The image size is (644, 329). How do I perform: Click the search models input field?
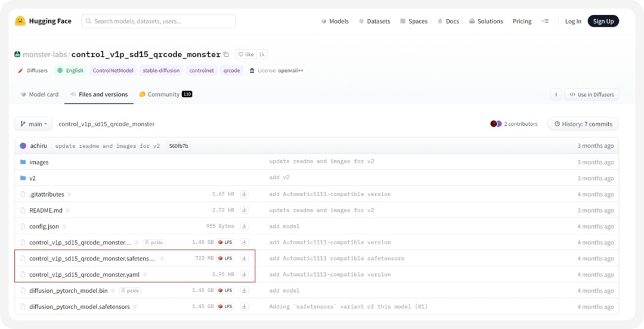pyautogui.click(x=159, y=21)
